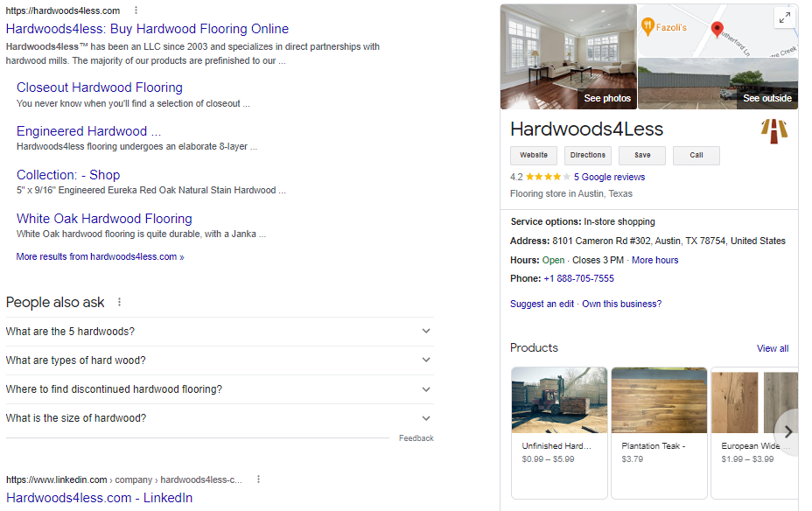Click Suggest an edit
This screenshot has width=812, height=511.
pyautogui.click(x=542, y=304)
